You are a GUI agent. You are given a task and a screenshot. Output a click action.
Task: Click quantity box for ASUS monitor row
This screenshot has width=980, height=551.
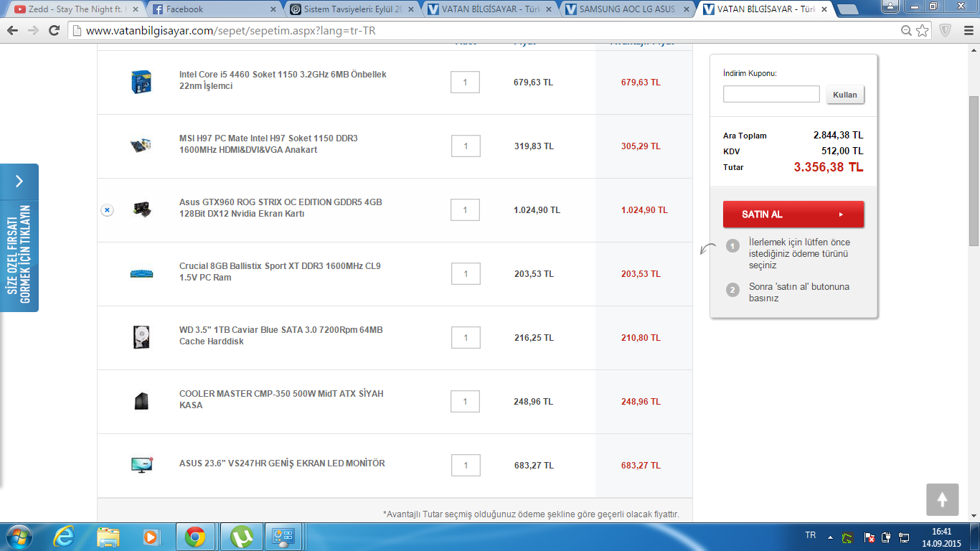pyautogui.click(x=466, y=466)
